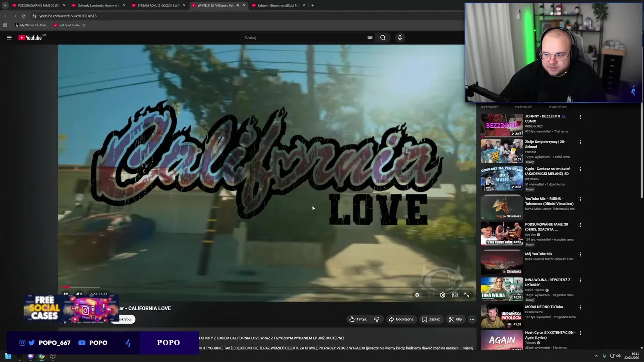Open more actions ellipsis under the video
The width and height of the screenshot is (644, 362).
pyautogui.click(x=472, y=319)
